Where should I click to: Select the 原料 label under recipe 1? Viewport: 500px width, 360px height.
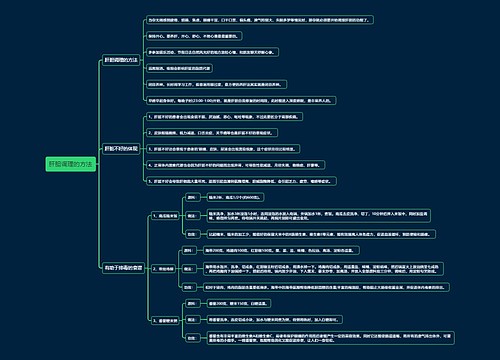coord(191,197)
